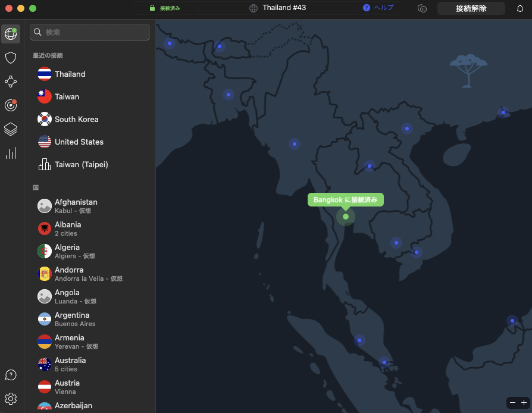Open the Meshnet icon in sidebar
The width and height of the screenshot is (532, 413).
11,82
